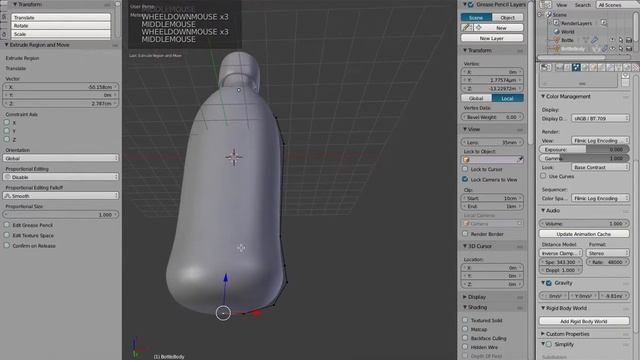Click Update Animation Cache button

(x=584, y=234)
